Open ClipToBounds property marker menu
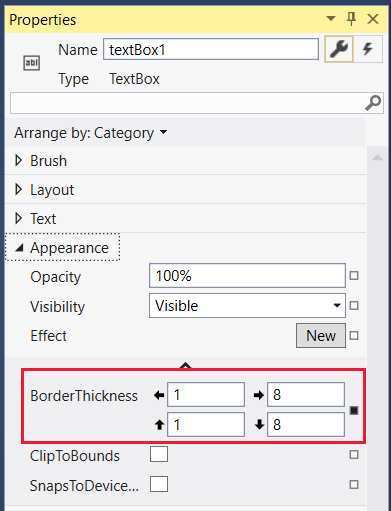 pos(354,455)
